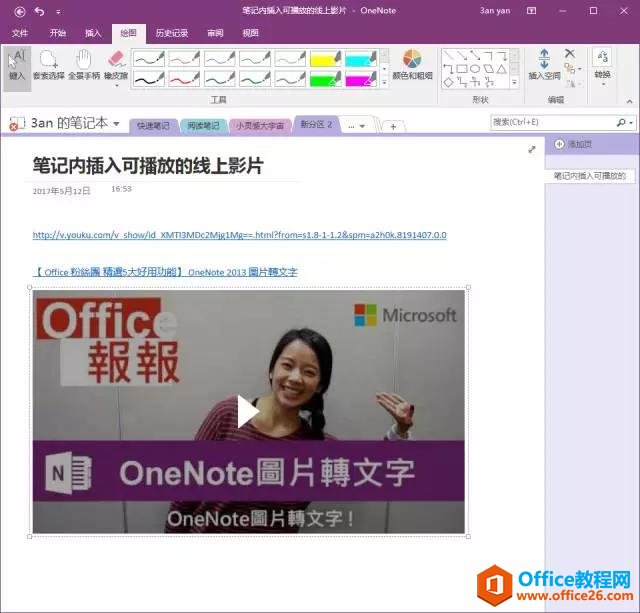Select the thin black pen
Image resolution: width=640 pixels, height=613 pixels.
tap(149, 59)
